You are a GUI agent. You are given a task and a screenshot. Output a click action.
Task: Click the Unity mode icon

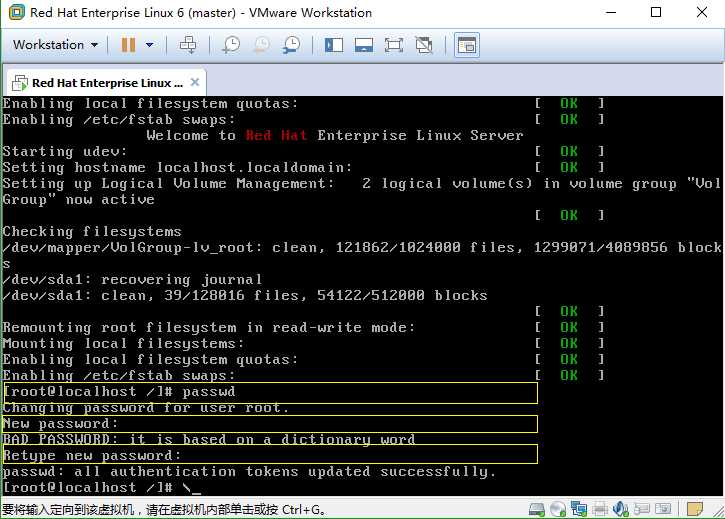click(424, 45)
